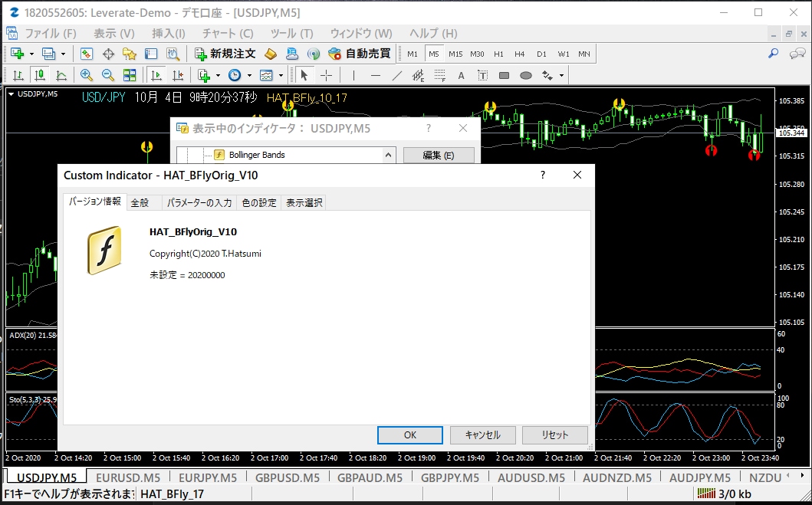Click the リセット button
Viewport: 812px width, 505px height.
pyautogui.click(x=555, y=435)
